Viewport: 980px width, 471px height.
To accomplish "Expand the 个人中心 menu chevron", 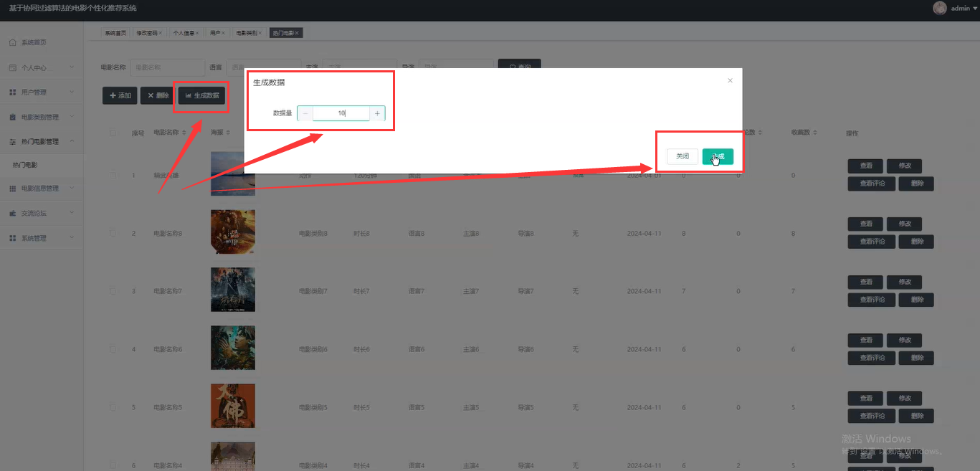I will 72,67.
